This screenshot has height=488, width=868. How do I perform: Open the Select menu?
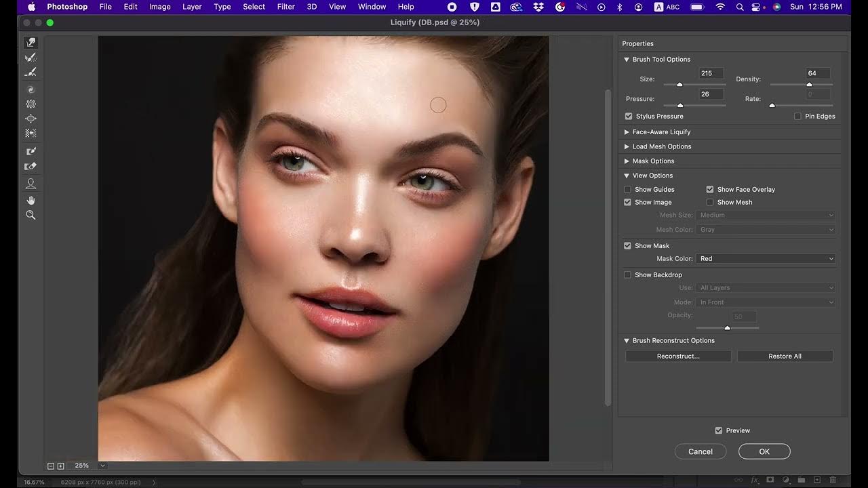click(x=254, y=7)
